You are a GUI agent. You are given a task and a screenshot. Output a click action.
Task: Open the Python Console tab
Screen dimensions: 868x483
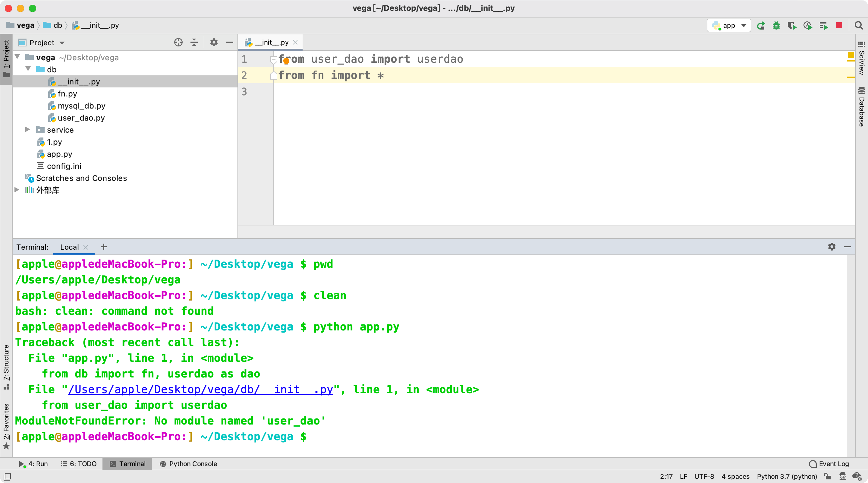[x=188, y=464]
